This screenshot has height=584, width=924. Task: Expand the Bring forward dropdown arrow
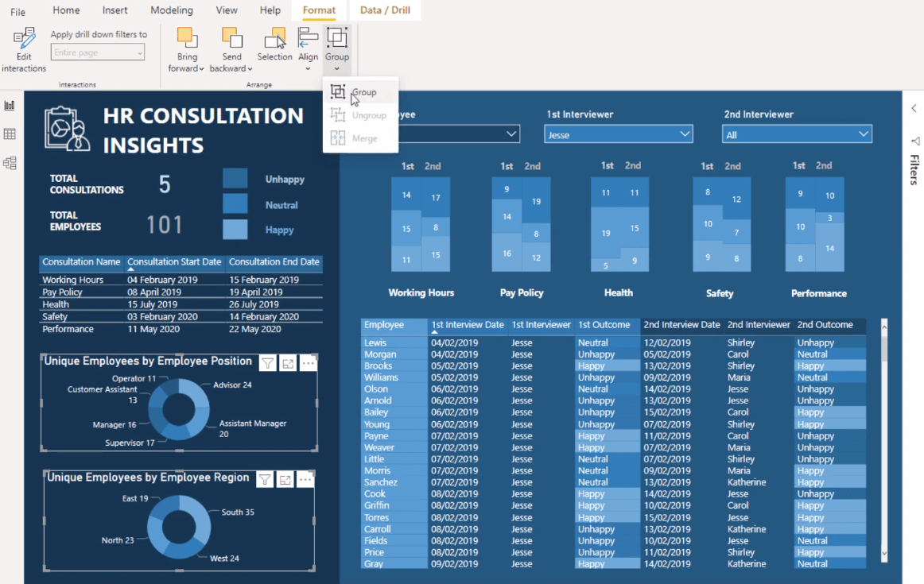pos(201,69)
